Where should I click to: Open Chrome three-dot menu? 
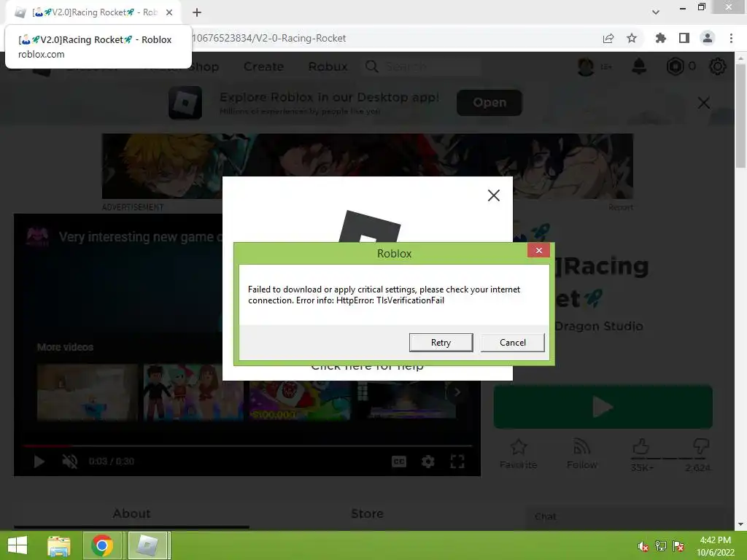[x=731, y=38]
